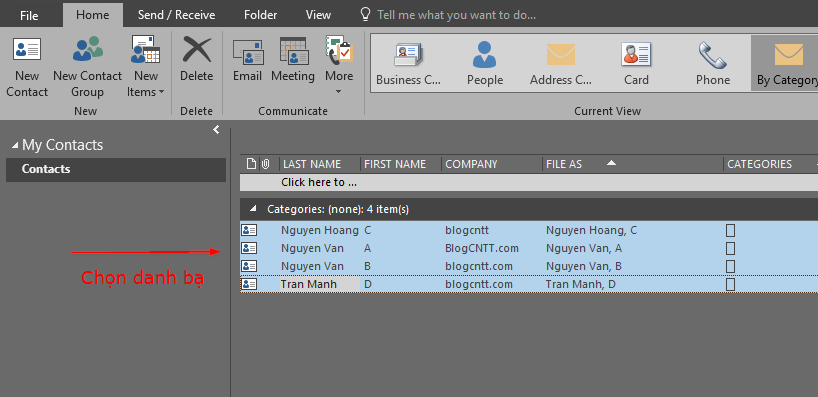The height and width of the screenshot is (397, 818).
Task: Click File As 'Nguyen Van, B'
Action: [x=584, y=266]
